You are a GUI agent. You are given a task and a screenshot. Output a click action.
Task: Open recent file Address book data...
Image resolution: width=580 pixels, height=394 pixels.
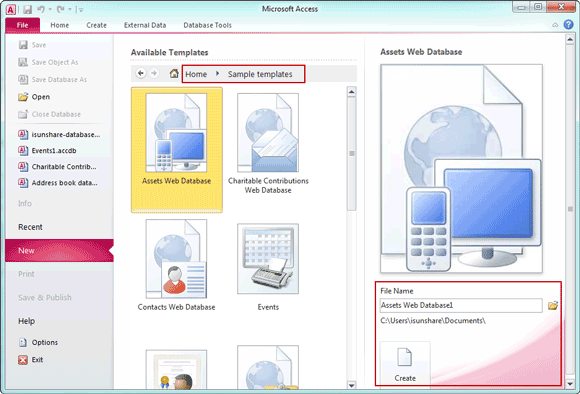point(58,183)
